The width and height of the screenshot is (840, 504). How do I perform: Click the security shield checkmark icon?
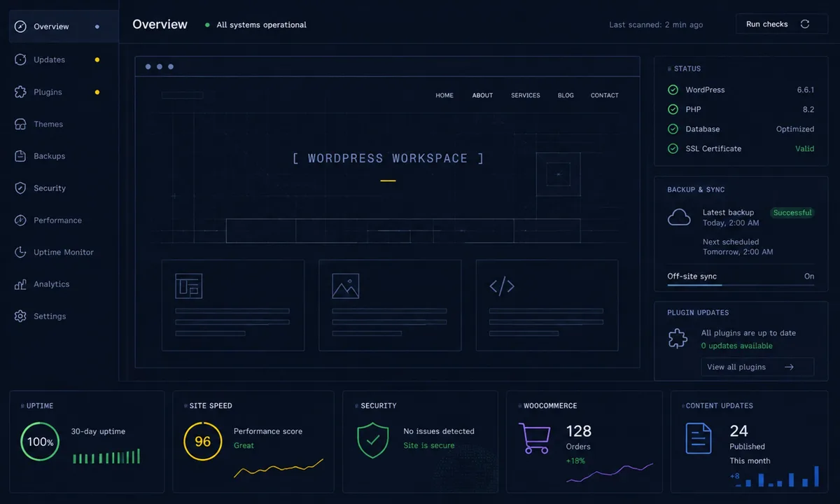pos(373,441)
